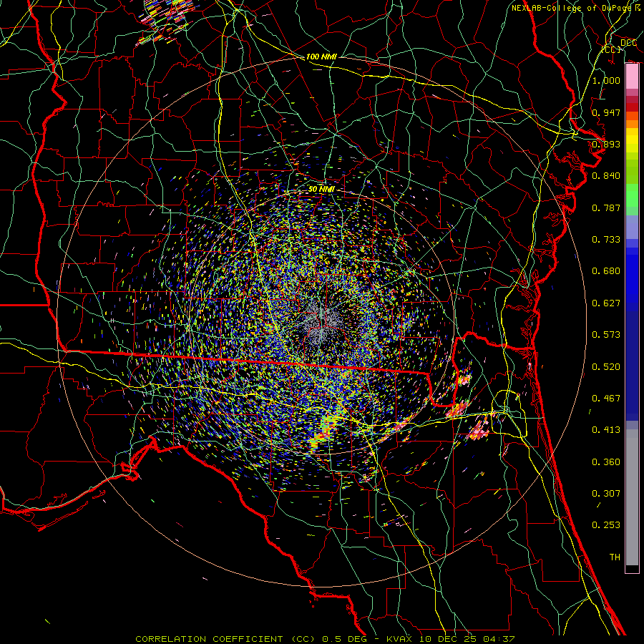Click the 0.307 legend value
Viewport: 644px width, 644px height.
point(606,494)
